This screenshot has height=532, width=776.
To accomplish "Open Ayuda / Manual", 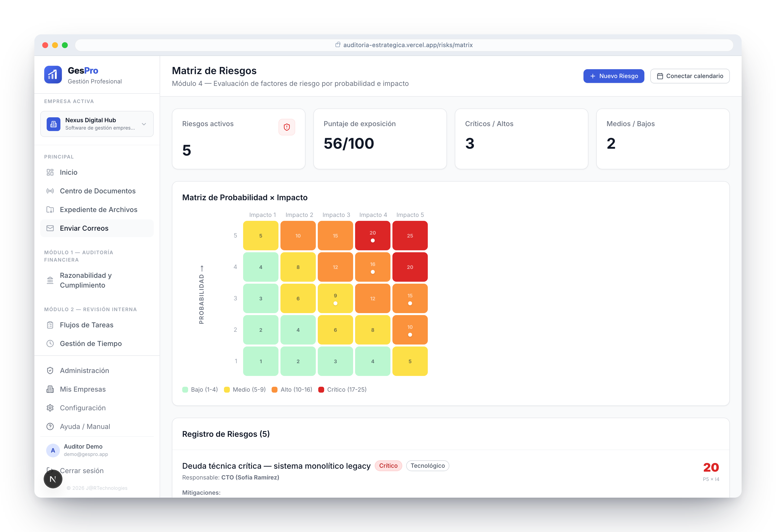I will pos(97,427).
